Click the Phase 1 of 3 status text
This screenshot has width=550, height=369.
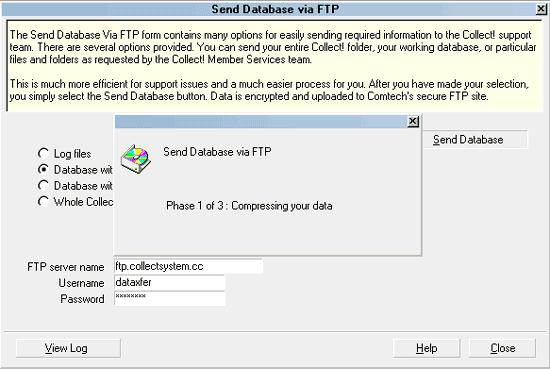click(x=249, y=206)
